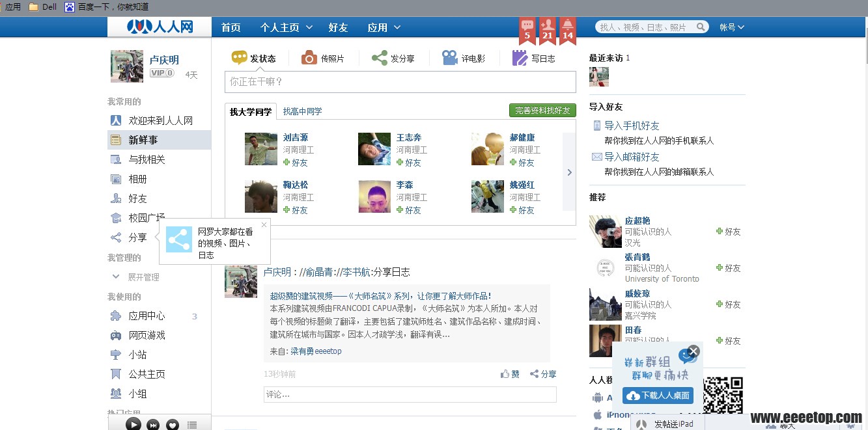Click 导入邮箱好友 link
Image resolution: width=868 pixels, height=430 pixels.
(x=632, y=157)
